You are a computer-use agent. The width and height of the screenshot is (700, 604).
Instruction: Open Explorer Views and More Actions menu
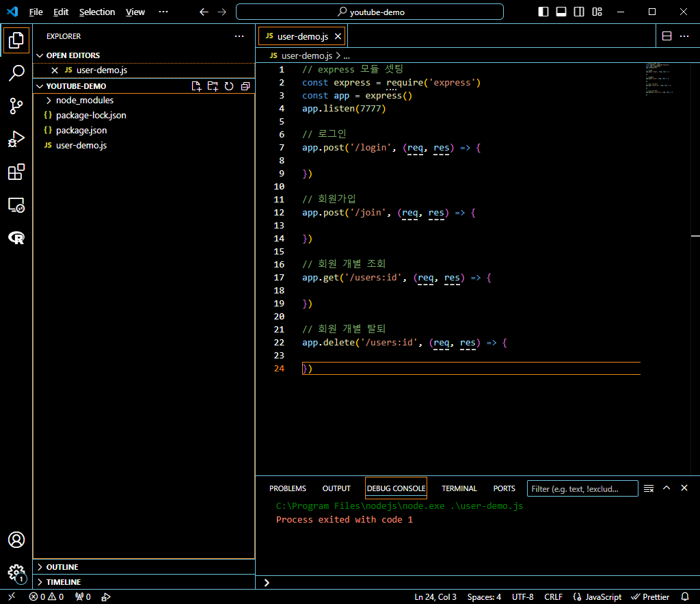pos(239,36)
